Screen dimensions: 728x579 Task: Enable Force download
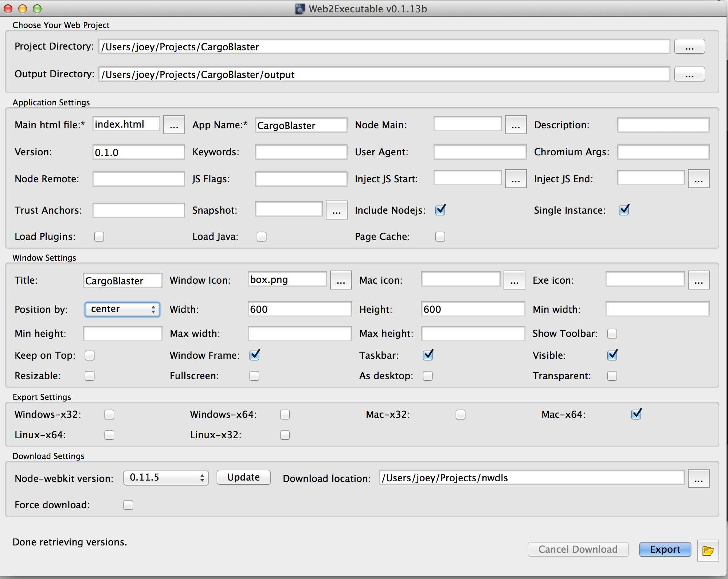128,505
